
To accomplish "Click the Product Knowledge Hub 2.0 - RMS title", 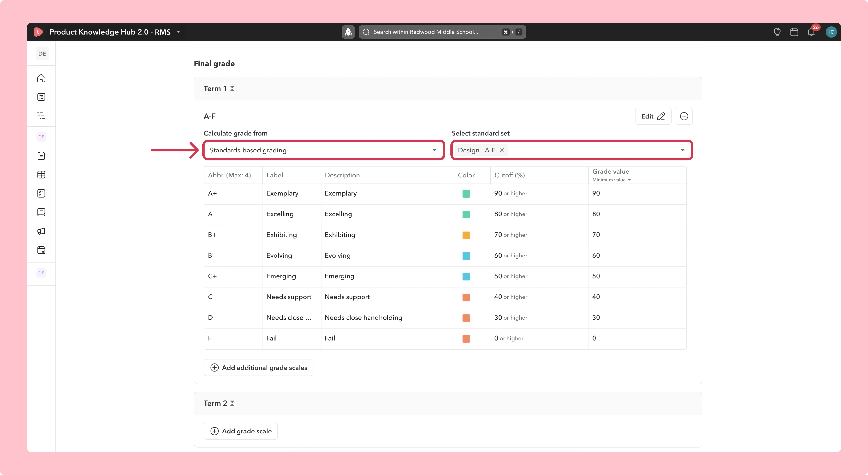I will coord(110,32).
